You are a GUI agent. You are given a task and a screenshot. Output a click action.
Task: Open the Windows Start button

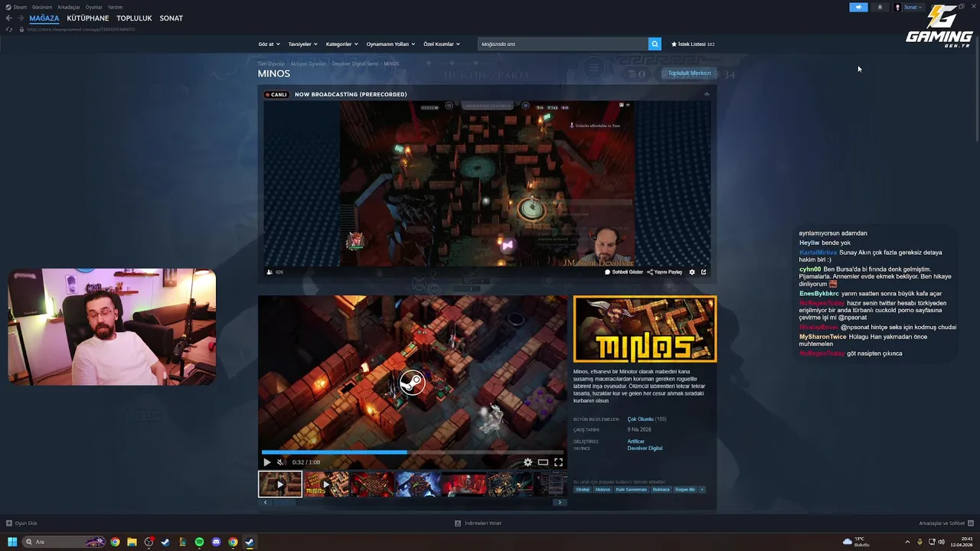(x=12, y=542)
